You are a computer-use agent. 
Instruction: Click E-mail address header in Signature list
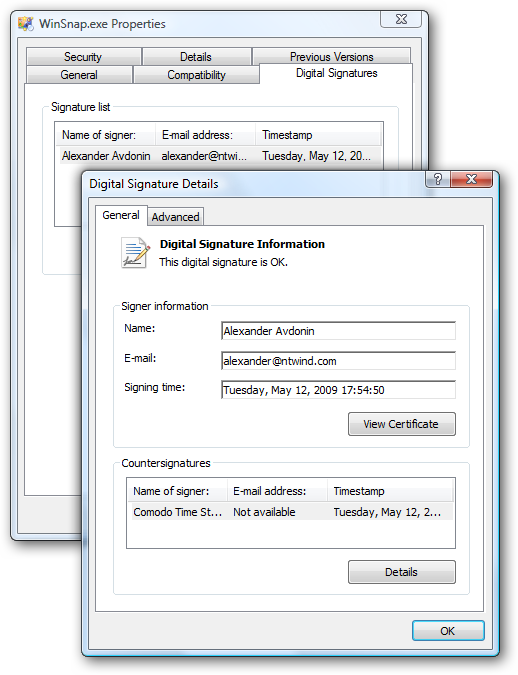(x=205, y=135)
